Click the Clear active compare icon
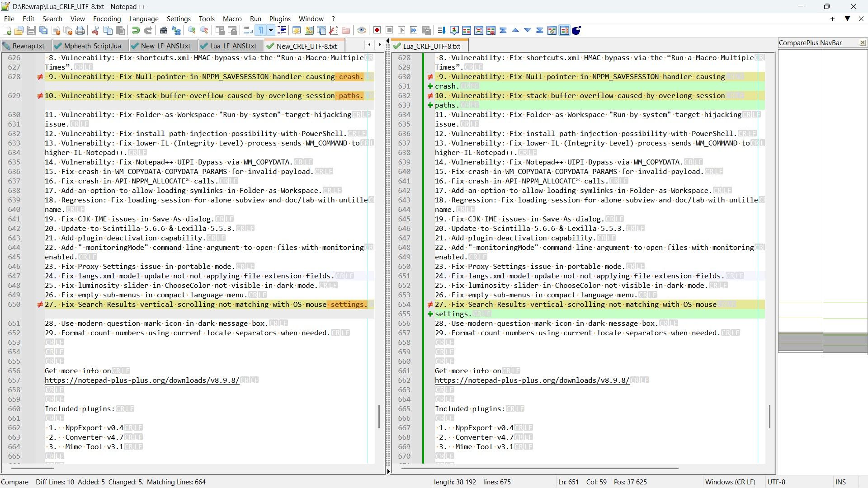Image resolution: width=868 pixels, height=488 pixels. pos(491,31)
